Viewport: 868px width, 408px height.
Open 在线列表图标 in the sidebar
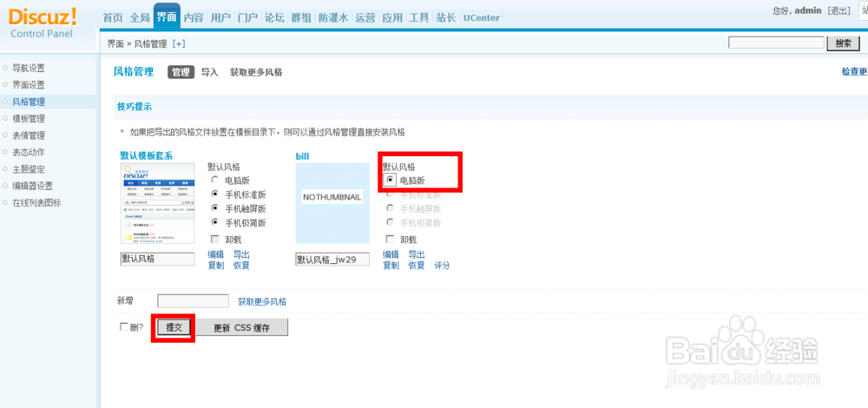point(36,202)
